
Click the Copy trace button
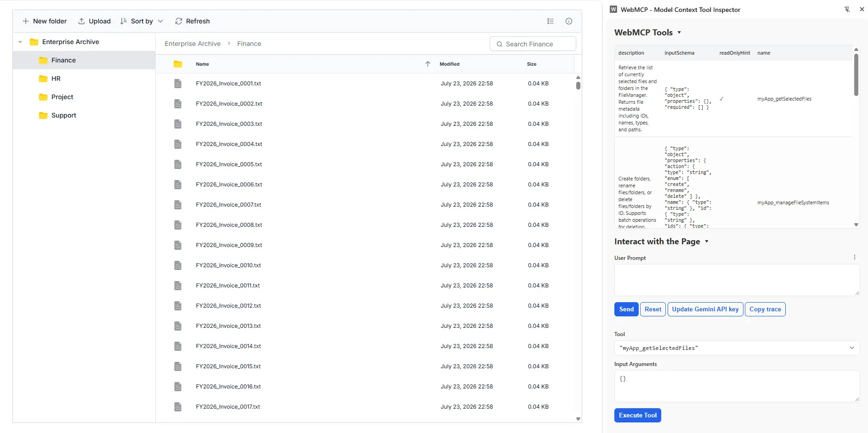tap(765, 309)
